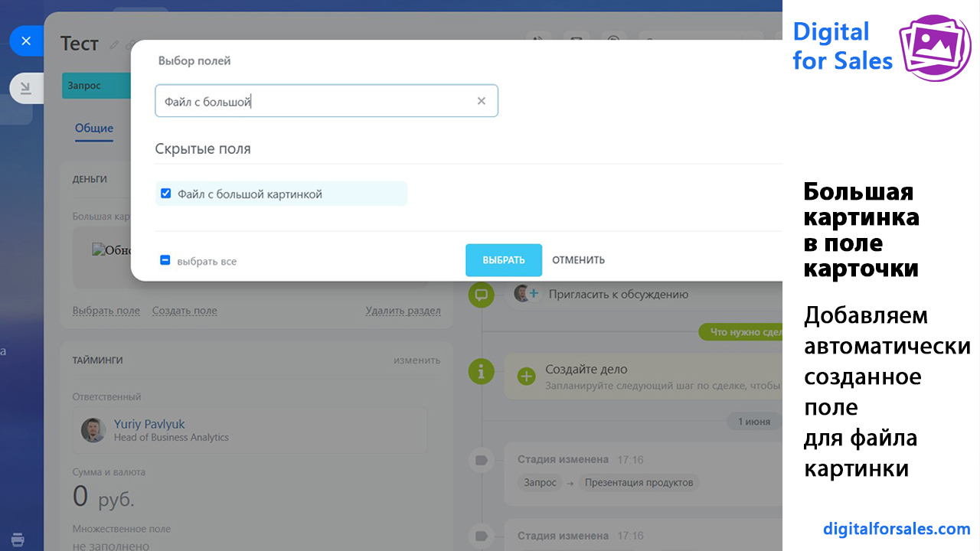The width and height of the screenshot is (980, 551).
Task: Click the 'Создать поле' link
Action: click(x=185, y=311)
